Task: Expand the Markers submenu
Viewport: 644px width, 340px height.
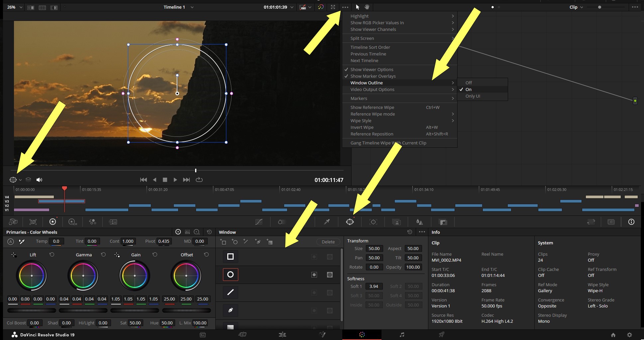Action: click(400, 98)
